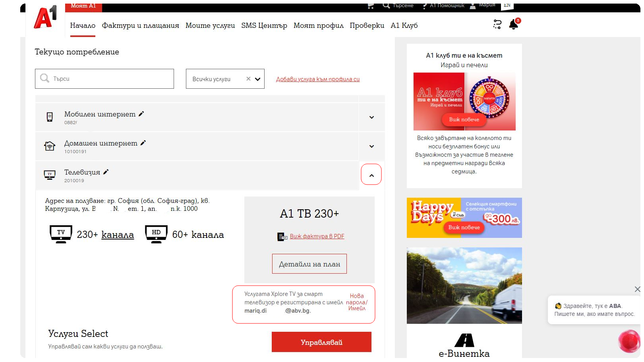Open А1 Клуб menu
The image size is (644, 362).
[x=404, y=25]
